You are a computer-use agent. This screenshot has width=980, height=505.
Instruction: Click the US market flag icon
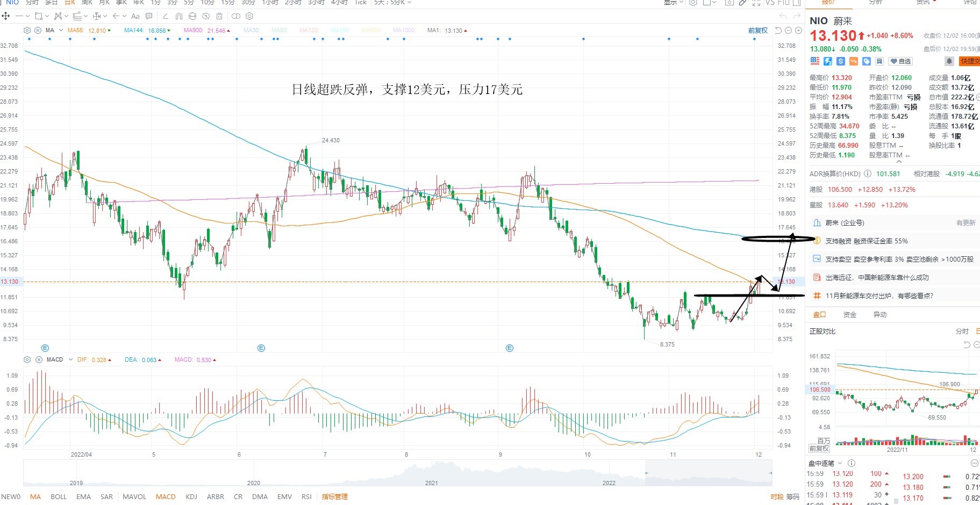[x=815, y=61]
